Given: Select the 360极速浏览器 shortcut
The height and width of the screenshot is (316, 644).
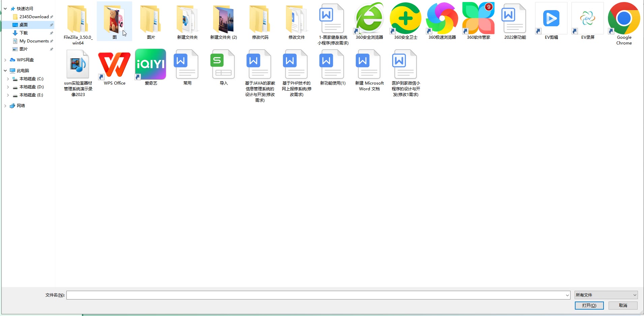Looking at the screenshot, I should [x=442, y=21].
